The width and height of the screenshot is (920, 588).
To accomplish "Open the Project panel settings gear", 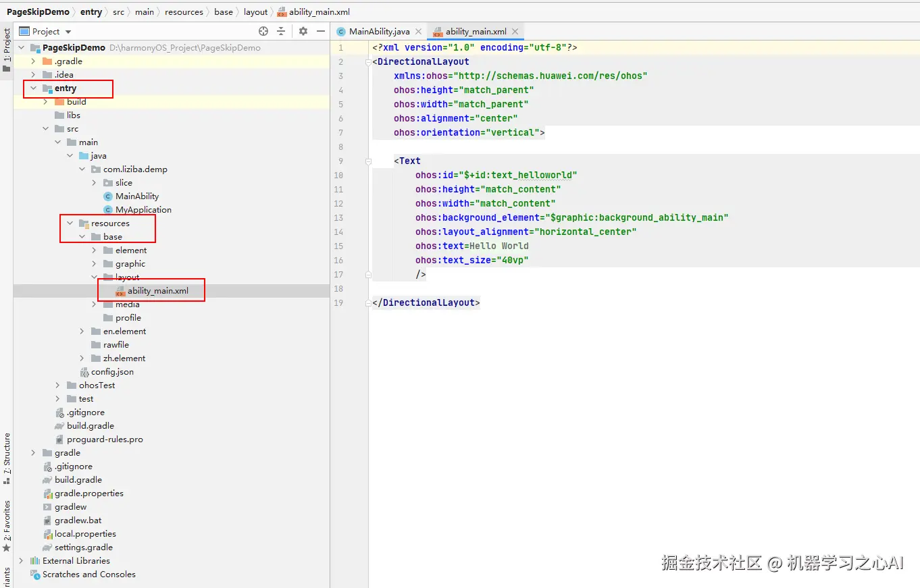I will [x=303, y=32].
